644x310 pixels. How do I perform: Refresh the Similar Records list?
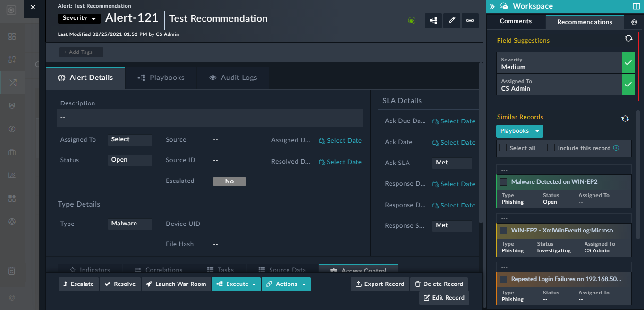(x=625, y=119)
